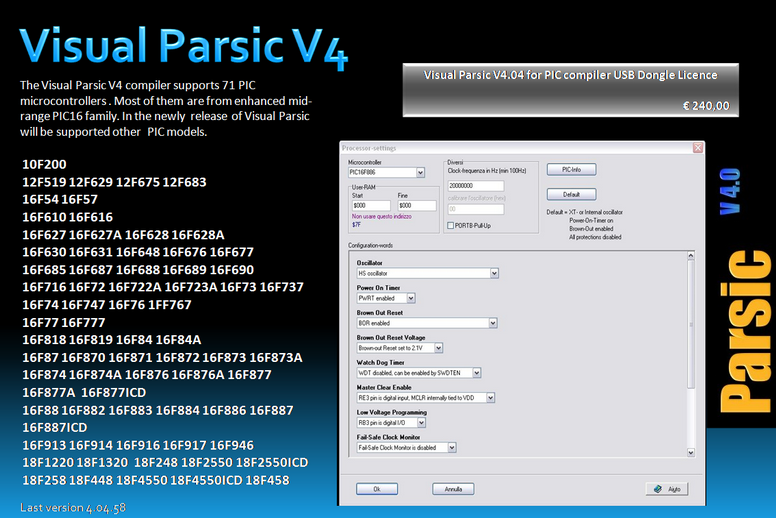
Task: Open help with the Aiuto button
Action: tap(667, 489)
